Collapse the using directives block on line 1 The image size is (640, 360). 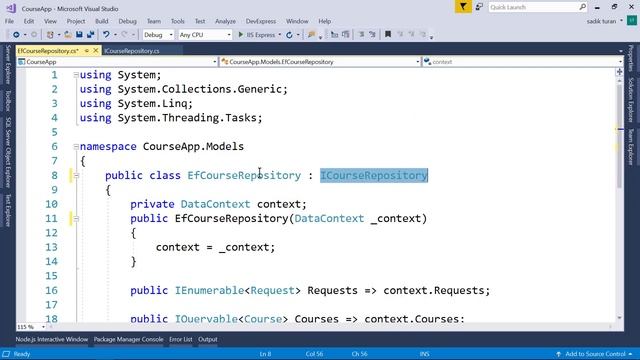(76, 75)
